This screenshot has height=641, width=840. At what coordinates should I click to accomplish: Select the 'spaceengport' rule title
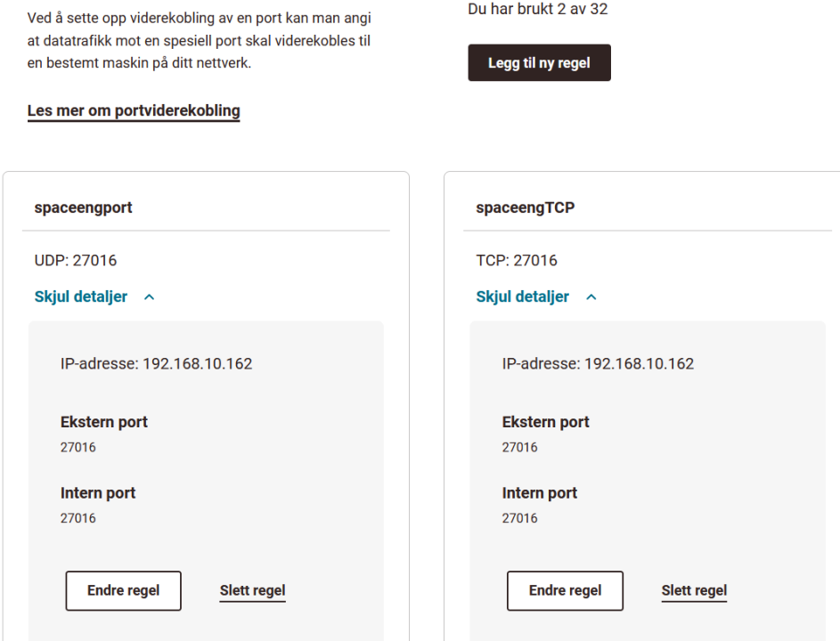coord(83,207)
